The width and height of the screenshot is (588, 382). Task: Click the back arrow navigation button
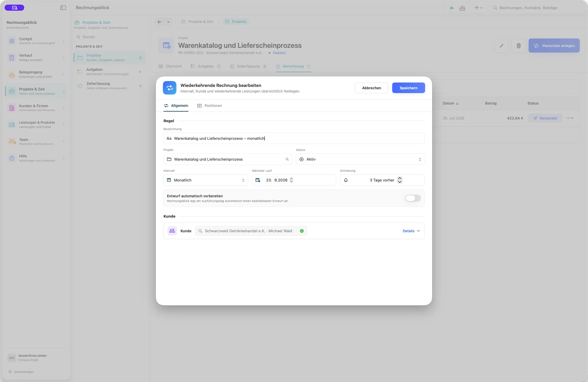159,22
